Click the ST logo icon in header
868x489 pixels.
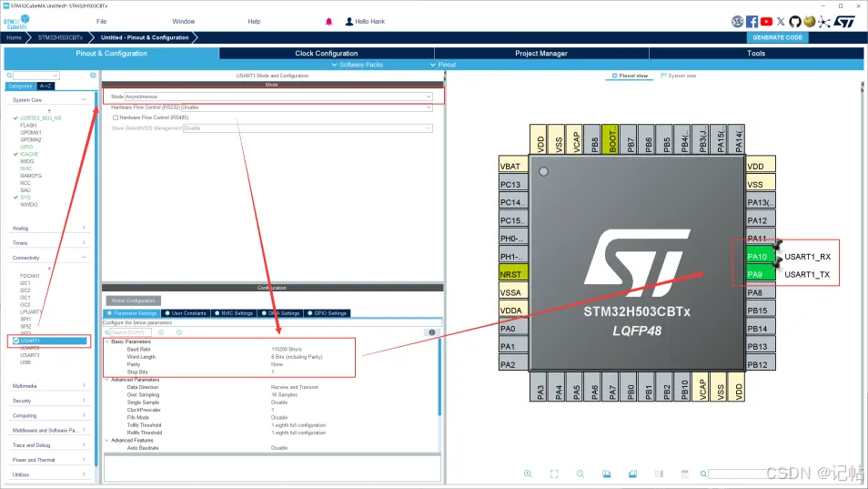click(x=844, y=22)
